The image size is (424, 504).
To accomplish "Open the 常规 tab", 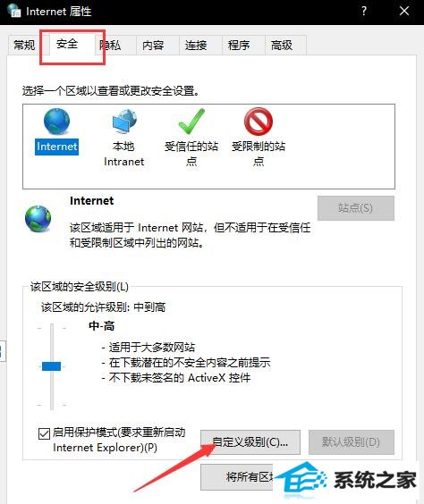I will tap(24, 45).
